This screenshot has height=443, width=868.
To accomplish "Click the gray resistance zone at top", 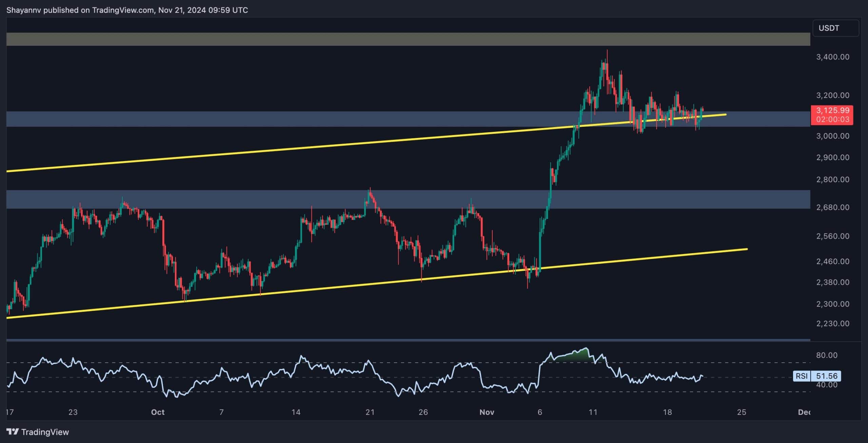I will tap(408, 39).
